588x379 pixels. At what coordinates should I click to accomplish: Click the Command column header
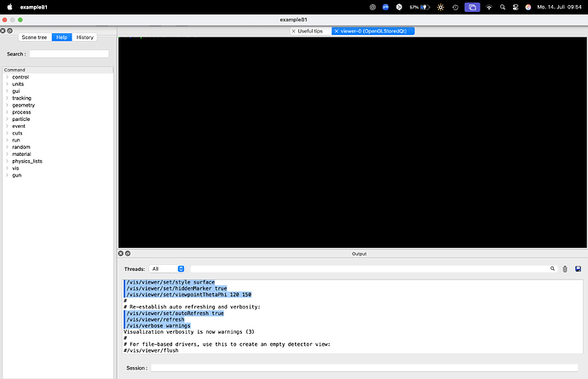(58, 70)
